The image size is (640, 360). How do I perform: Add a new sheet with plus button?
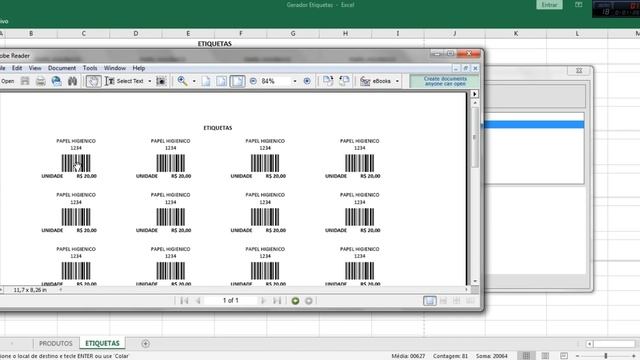(145, 344)
